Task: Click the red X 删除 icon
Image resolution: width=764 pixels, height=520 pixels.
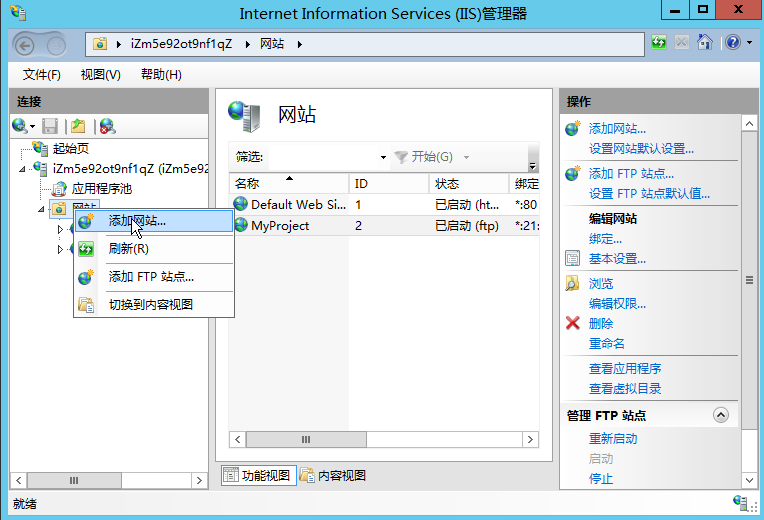Action: coord(573,323)
